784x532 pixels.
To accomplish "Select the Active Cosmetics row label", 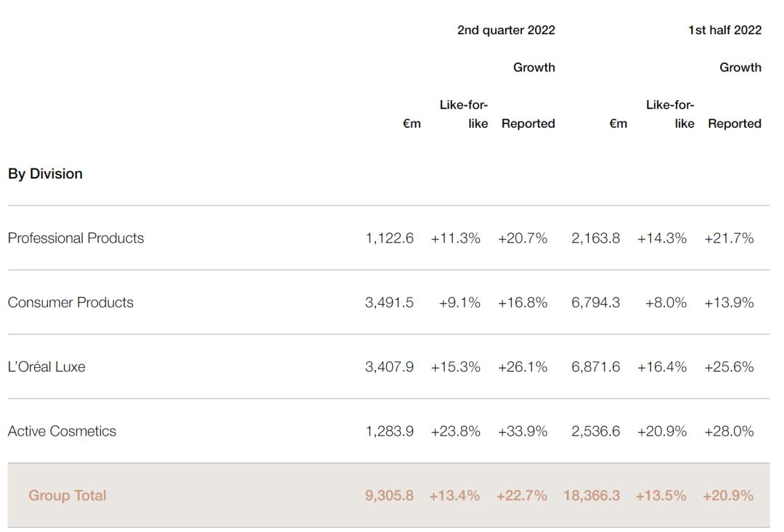I will click(x=62, y=431).
